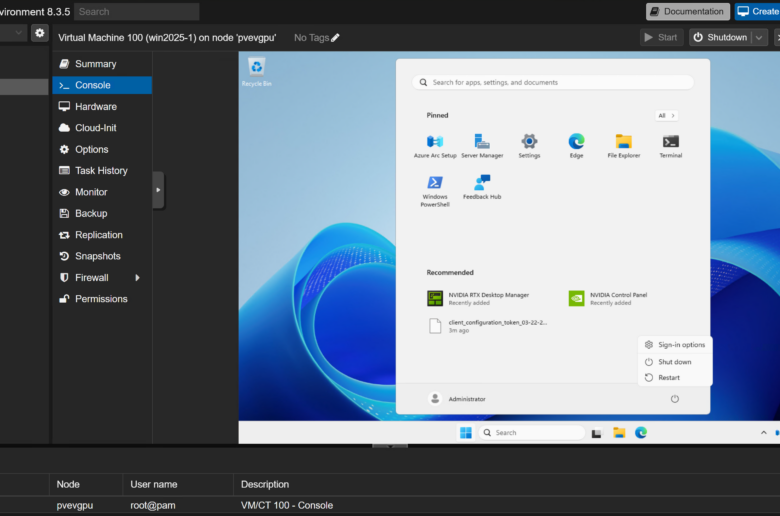Open the Hardware settings page
The width and height of the screenshot is (780, 516).
101,106
